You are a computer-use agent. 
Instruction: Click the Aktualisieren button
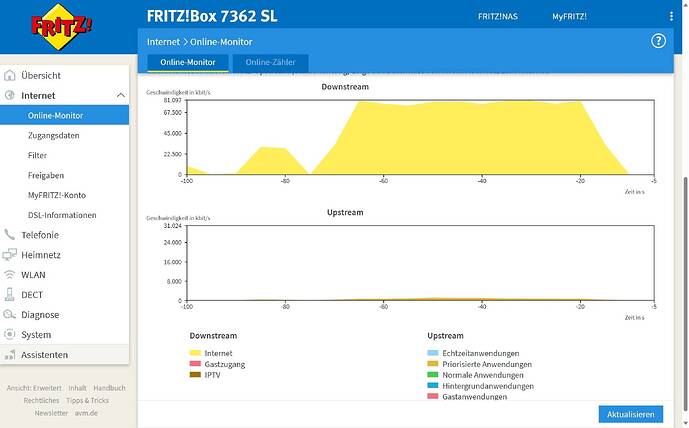(631, 414)
